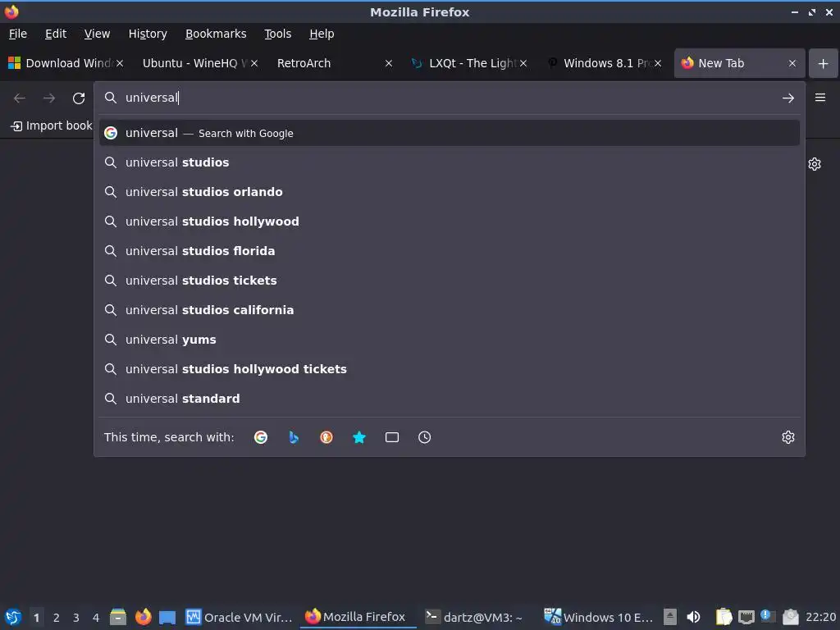Open update notifier tray icon

[768, 617]
